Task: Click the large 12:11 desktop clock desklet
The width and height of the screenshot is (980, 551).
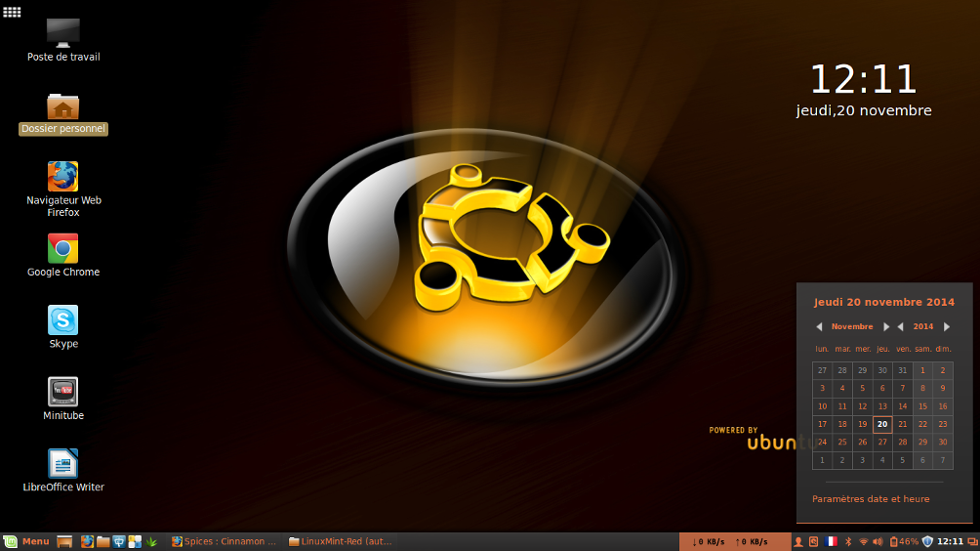Action: [864, 79]
